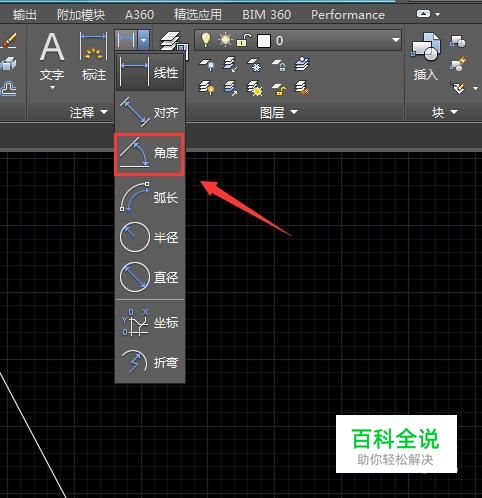Viewport: 482px width, 498px height.
Task: Click the Unlock layer icon
Action: click(279, 88)
